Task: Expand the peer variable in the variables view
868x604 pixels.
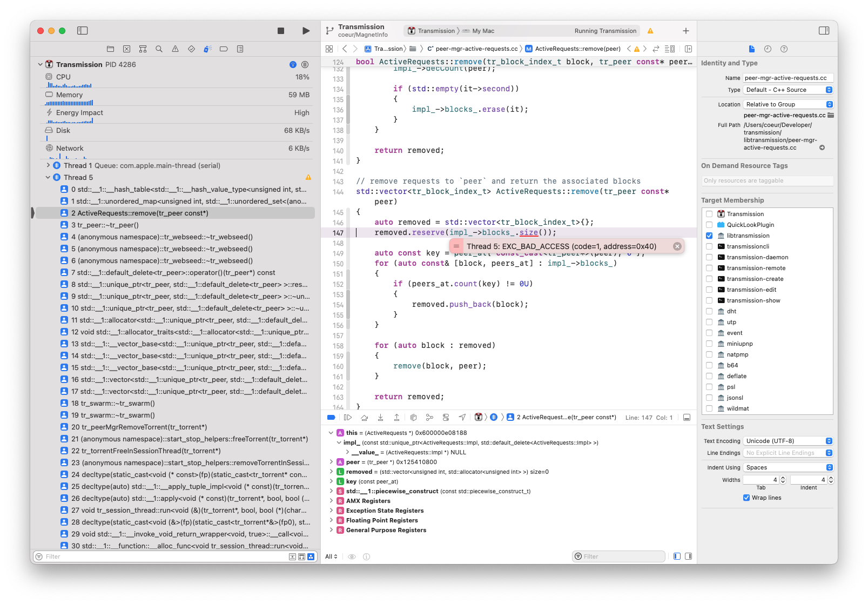Action: pyautogui.click(x=331, y=462)
